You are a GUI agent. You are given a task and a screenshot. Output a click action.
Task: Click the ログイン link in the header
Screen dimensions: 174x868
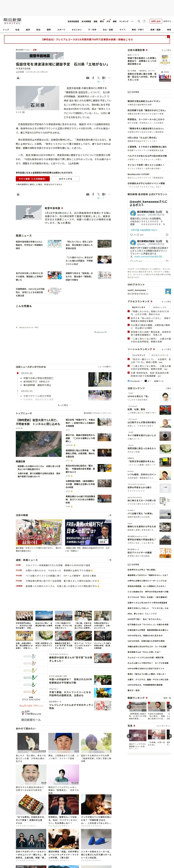click(167, 21)
